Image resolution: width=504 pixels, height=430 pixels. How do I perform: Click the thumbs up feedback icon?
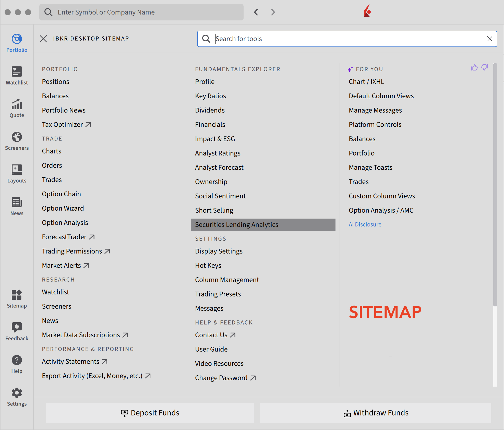474,67
